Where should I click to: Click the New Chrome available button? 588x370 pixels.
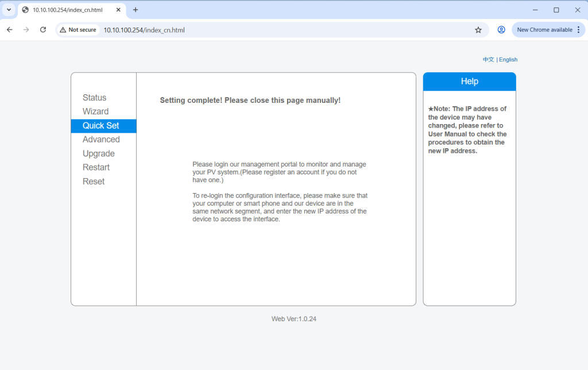[544, 30]
